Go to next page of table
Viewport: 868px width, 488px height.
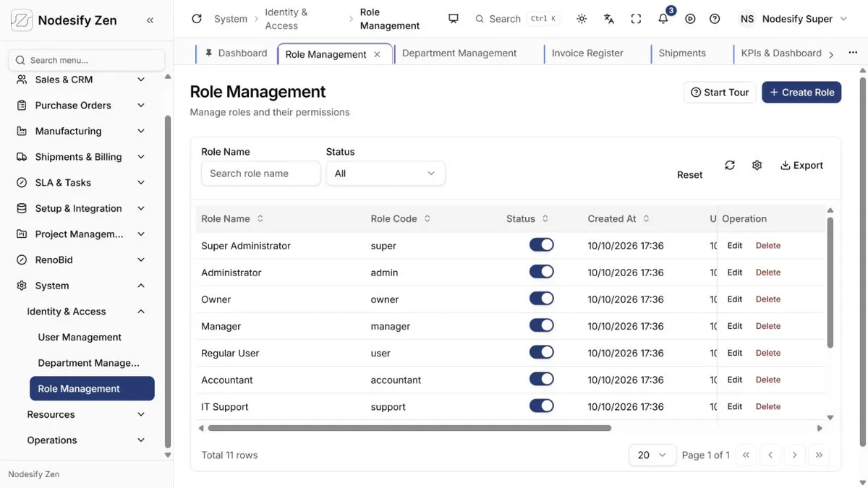coord(794,455)
